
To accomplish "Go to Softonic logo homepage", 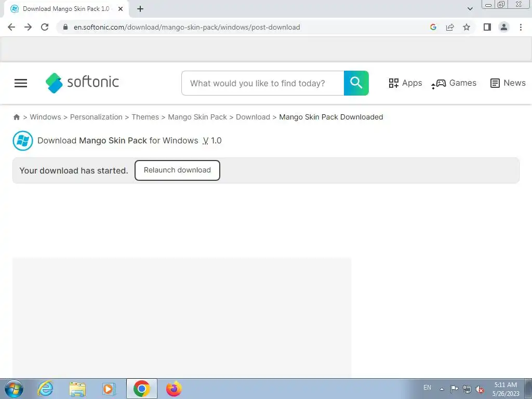I will [x=82, y=83].
